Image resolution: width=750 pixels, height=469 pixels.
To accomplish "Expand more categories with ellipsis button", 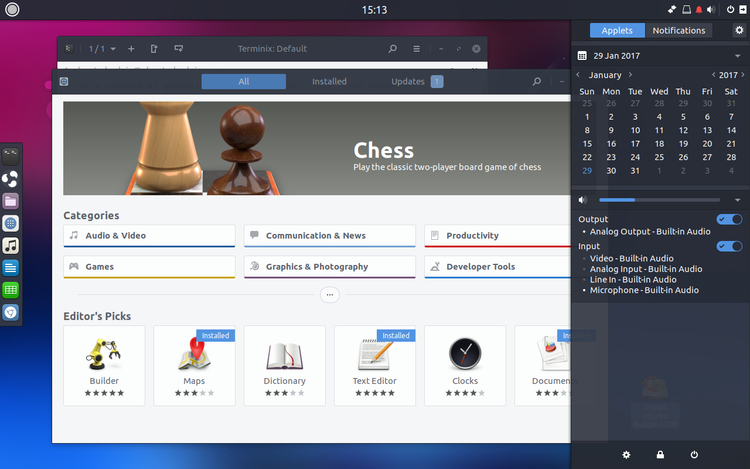I will 330,294.
